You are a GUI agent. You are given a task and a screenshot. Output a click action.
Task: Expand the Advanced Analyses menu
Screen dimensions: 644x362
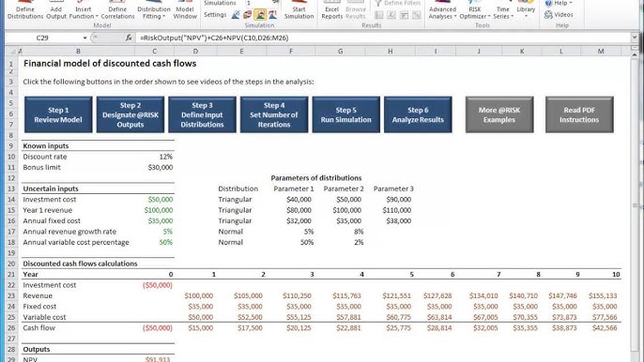pos(442,10)
